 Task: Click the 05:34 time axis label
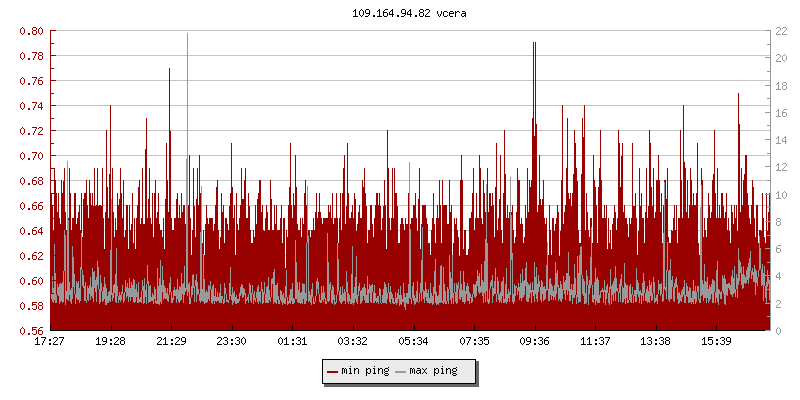click(413, 342)
